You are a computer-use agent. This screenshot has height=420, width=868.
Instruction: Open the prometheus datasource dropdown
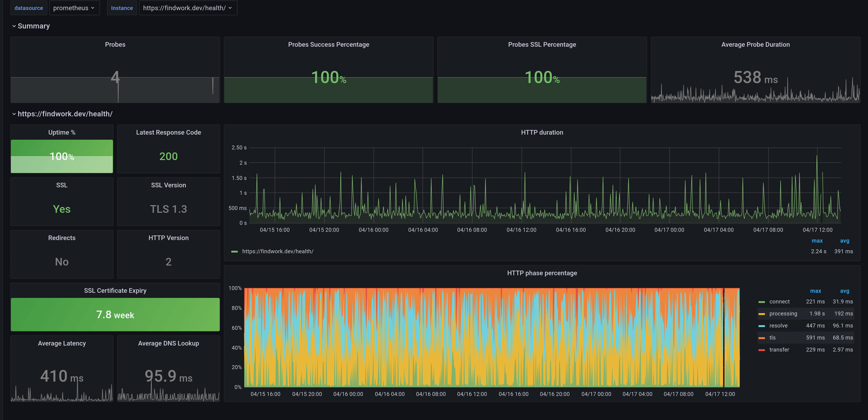pyautogui.click(x=74, y=8)
